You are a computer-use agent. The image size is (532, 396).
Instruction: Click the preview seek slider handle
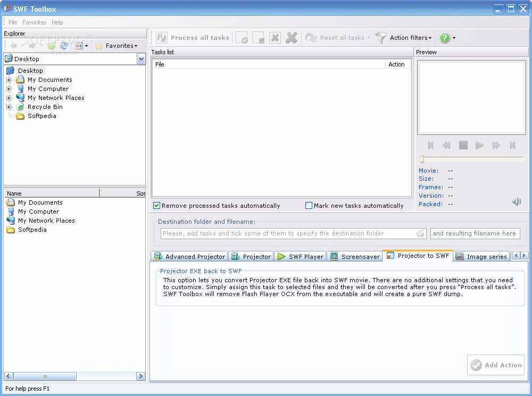click(422, 159)
